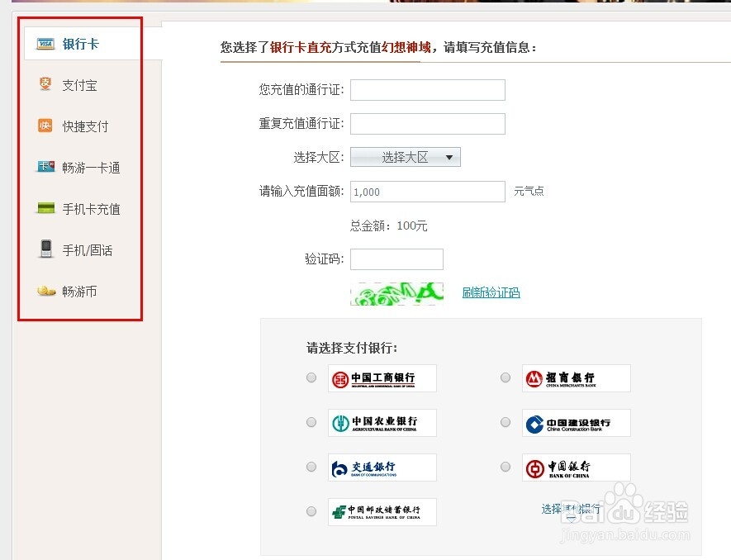Click the green phone-card icon
This screenshot has width=731, height=560.
tap(45, 207)
